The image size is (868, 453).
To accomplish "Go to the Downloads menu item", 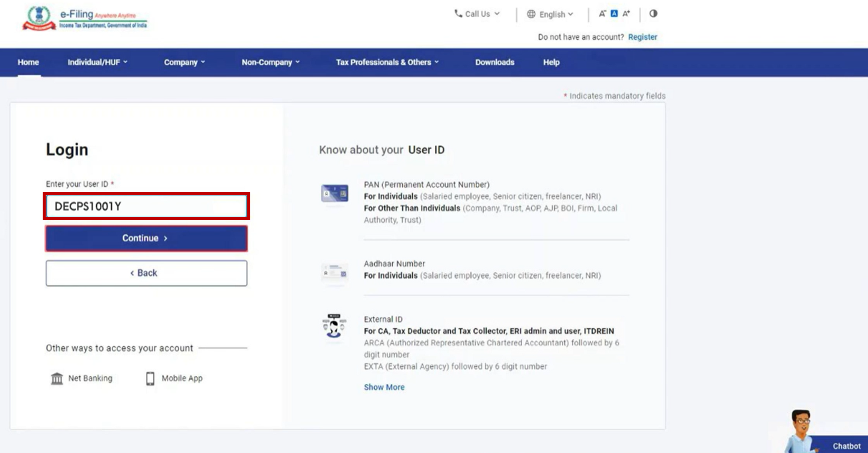I will point(494,62).
